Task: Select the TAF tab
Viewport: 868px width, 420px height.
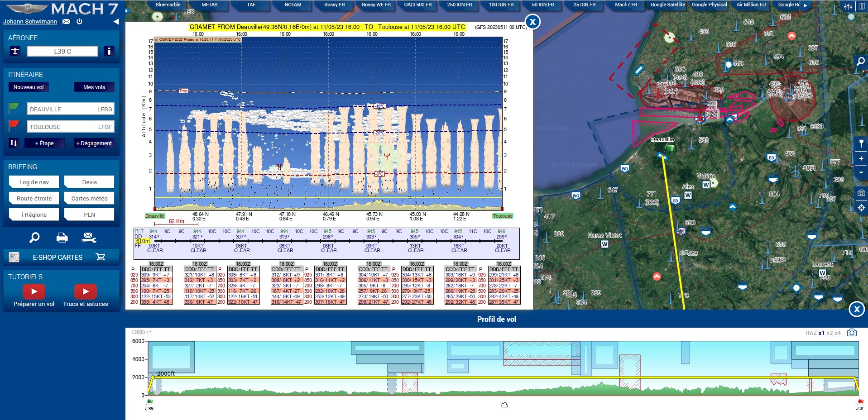Action: coord(251,5)
